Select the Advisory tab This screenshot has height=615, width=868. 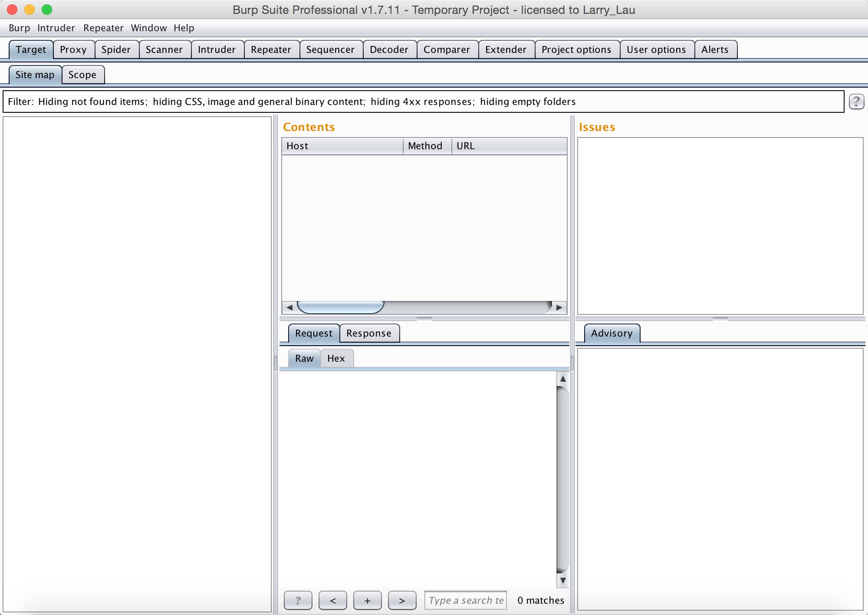coord(612,333)
